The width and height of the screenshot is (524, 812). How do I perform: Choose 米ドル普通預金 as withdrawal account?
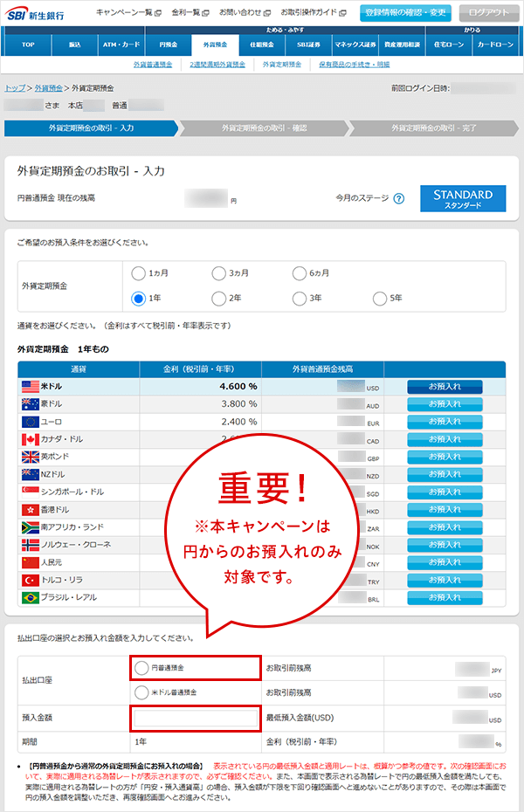pos(141,692)
